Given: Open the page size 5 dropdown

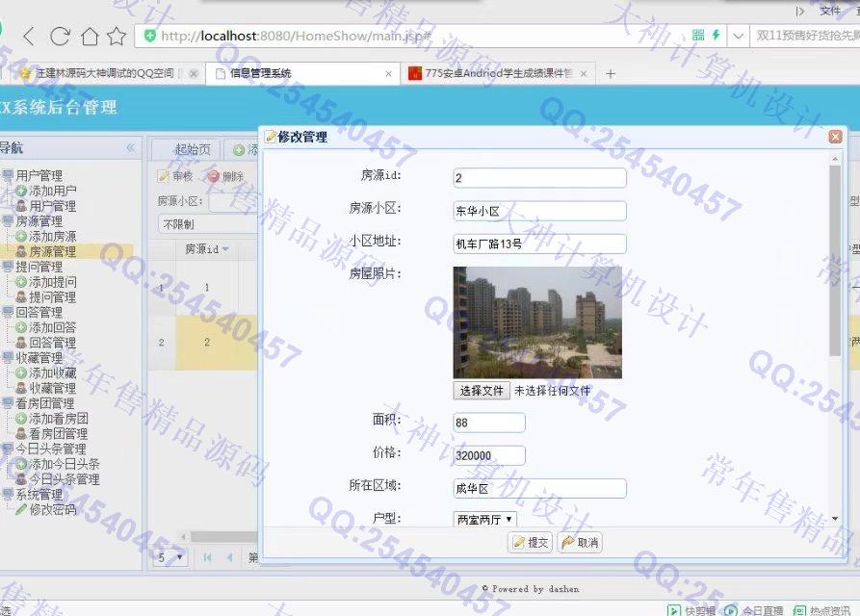Looking at the screenshot, I should (x=170, y=558).
